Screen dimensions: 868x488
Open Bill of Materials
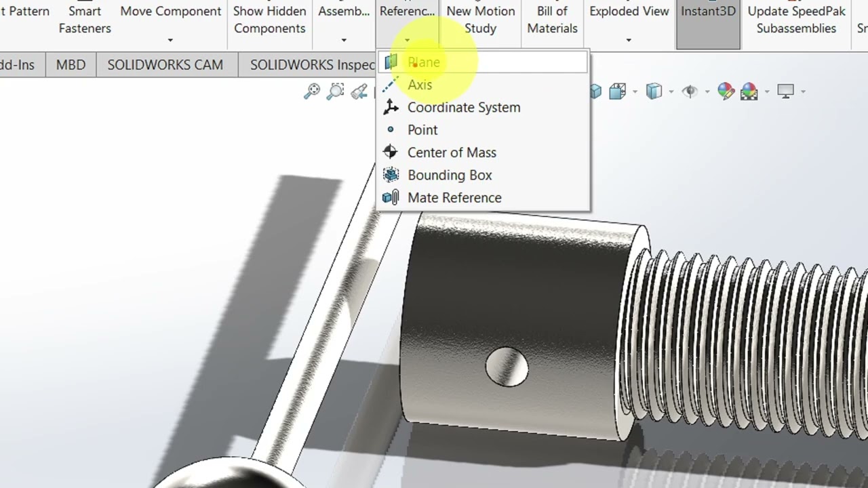(553, 20)
